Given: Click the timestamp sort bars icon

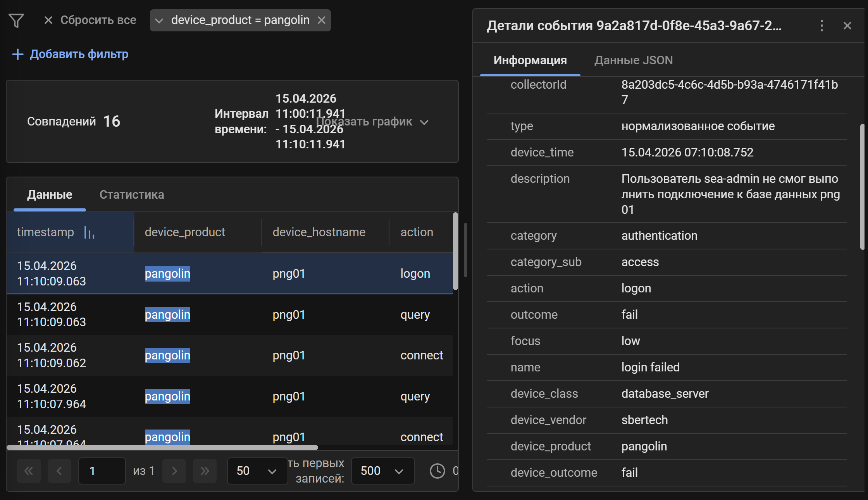Looking at the screenshot, I should [89, 232].
